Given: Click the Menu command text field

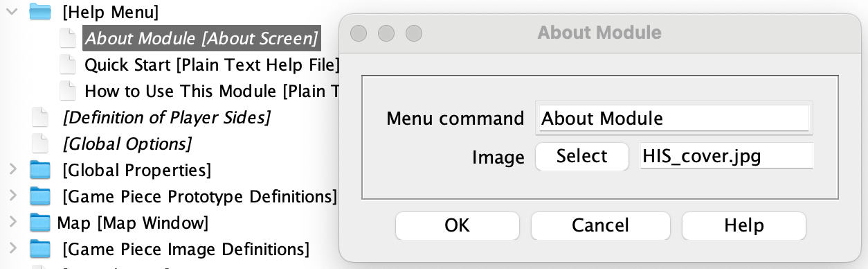Looking at the screenshot, I should pyautogui.click(x=673, y=119).
